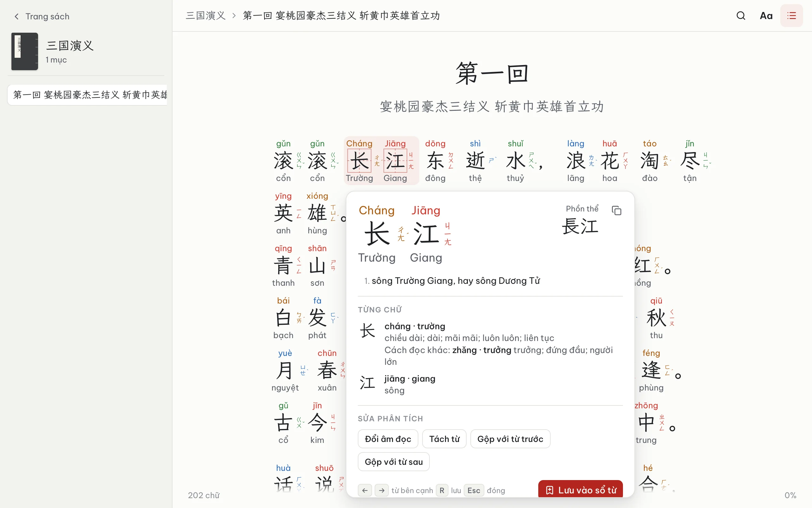The width and height of the screenshot is (812, 508).
Task: Toggle the table of contents list icon
Action: click(791, 16)
